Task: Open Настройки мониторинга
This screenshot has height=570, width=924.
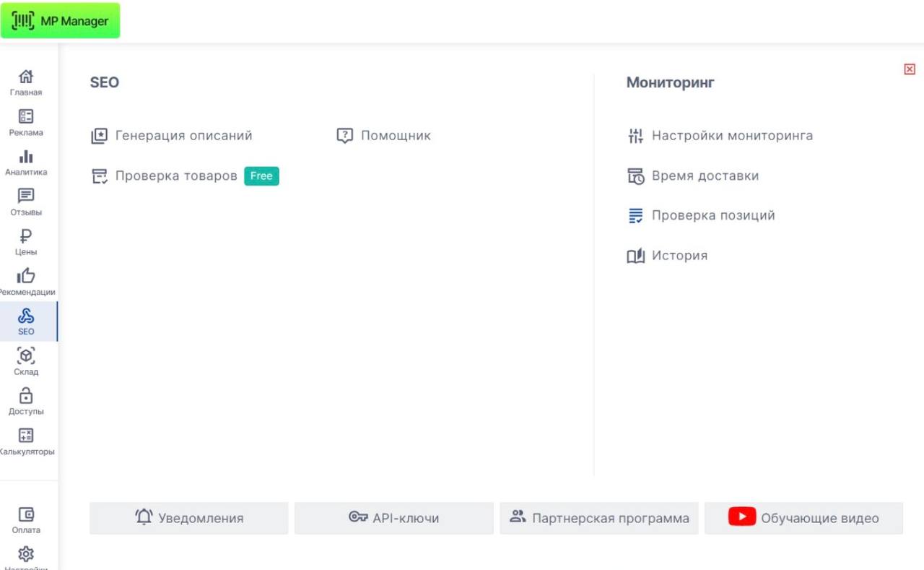Action: 731,136
